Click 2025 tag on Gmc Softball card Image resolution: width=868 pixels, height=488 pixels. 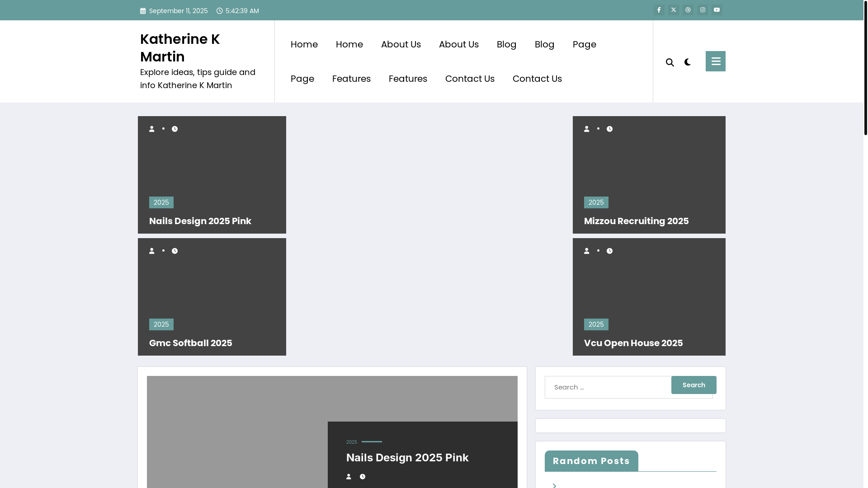tap(161, 324)
